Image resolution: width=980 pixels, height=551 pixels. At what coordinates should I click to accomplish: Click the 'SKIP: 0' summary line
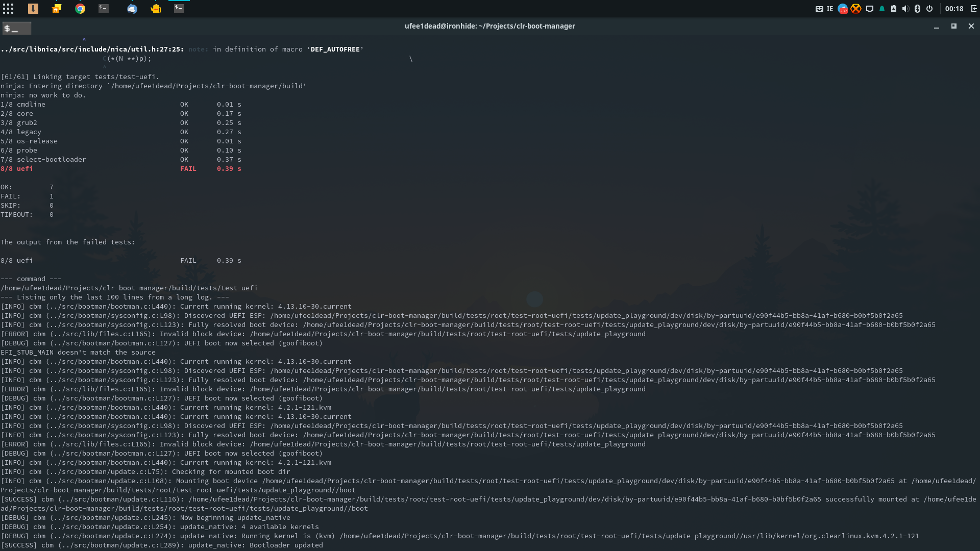click(27, 206)
